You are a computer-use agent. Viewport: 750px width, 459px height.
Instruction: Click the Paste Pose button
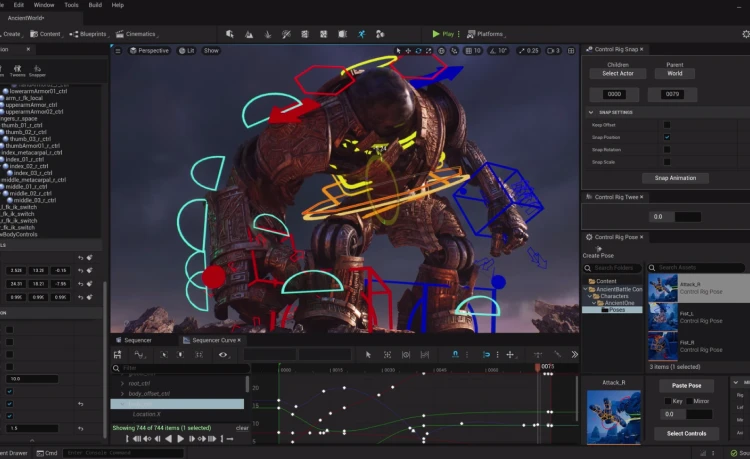point(686,385)
